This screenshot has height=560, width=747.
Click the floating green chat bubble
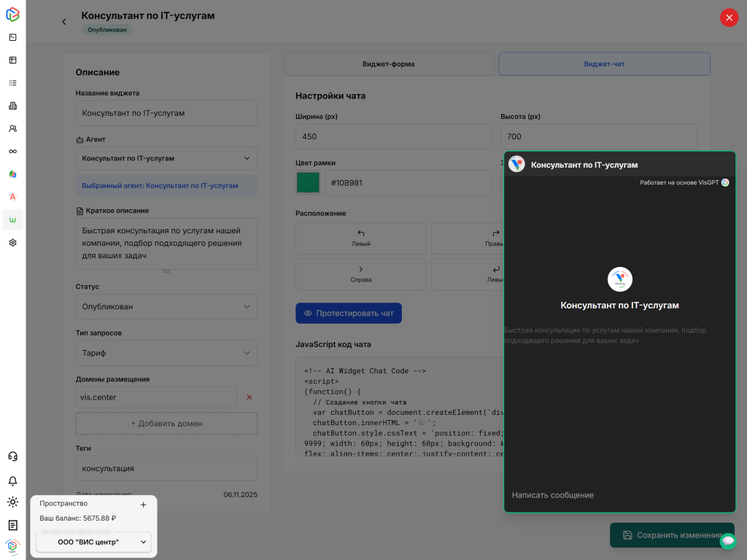pyautogui.click(x=727, y=541)
